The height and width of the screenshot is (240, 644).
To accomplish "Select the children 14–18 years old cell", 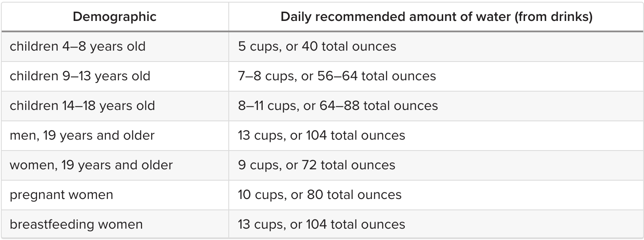I will pyautogui.click(x=115, y=106).
